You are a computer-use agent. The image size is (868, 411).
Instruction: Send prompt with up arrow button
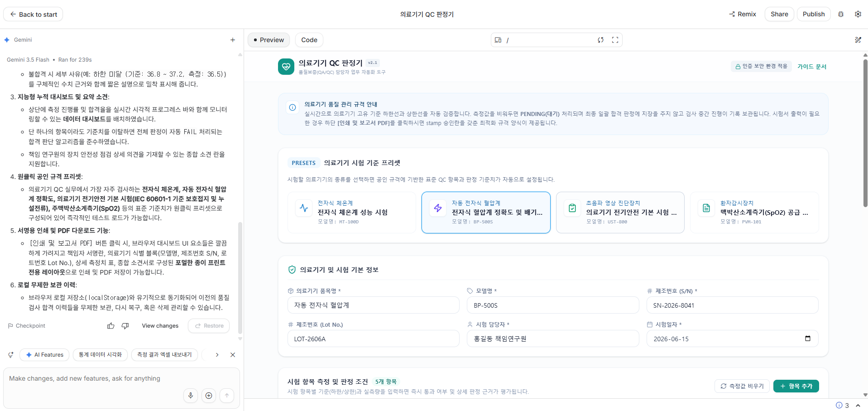tap(227, 396)
